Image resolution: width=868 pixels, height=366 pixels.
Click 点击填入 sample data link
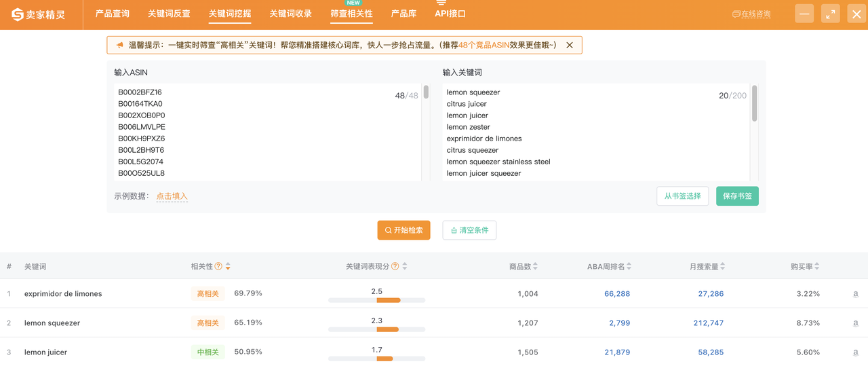click(x=172, y=196)
